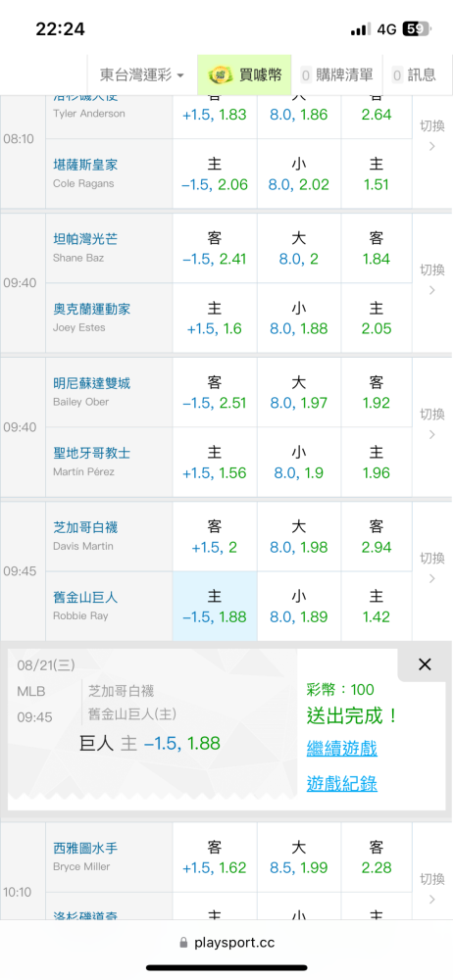The height and width of the screenshot is (980, 453).
Task: Close the bet confirmation popup
Action: [x=425, y=664]
